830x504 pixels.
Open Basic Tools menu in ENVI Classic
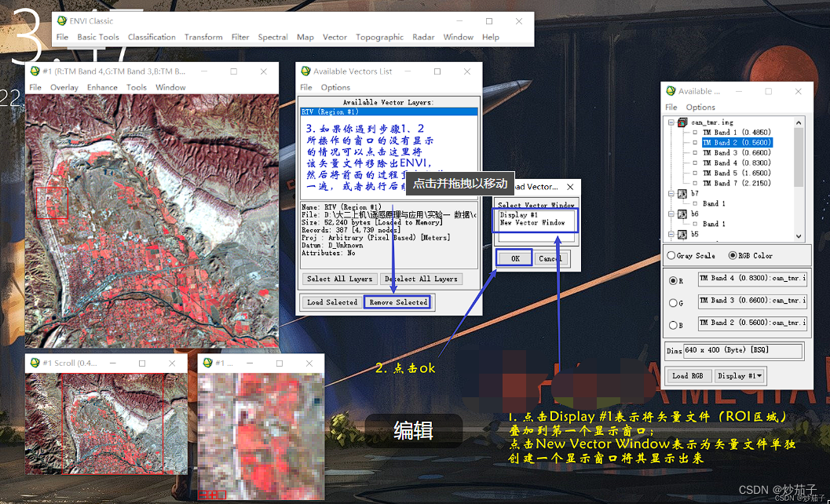pyautogui.click(x=98, y=37)
